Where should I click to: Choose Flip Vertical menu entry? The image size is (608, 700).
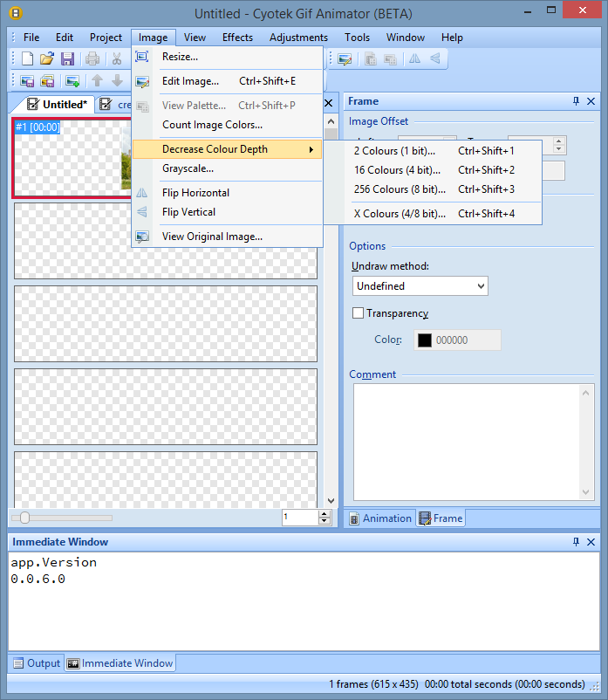click(228, 212)
